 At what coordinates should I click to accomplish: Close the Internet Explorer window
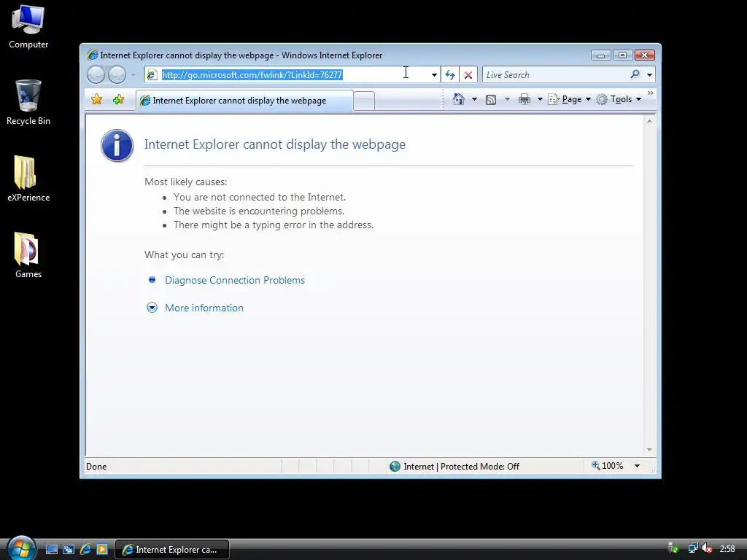645,55
